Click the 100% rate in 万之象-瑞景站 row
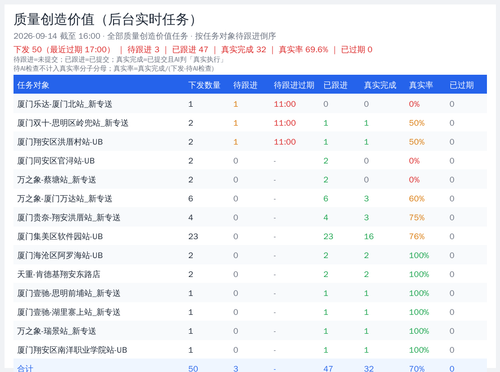 point(419,331)
